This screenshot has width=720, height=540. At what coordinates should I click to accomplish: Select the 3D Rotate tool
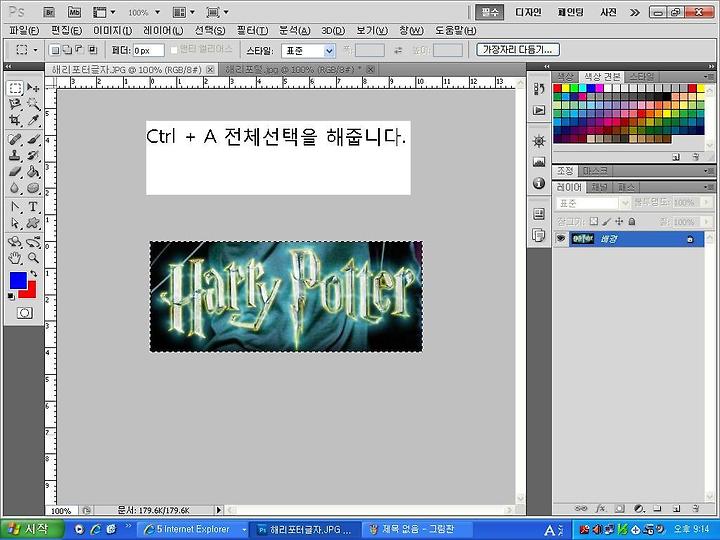click(x=15, y=241)
